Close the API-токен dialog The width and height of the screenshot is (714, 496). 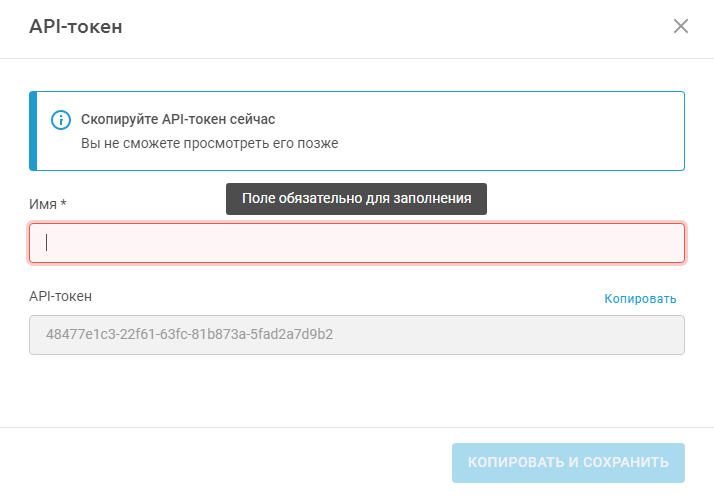pos(681,26)
